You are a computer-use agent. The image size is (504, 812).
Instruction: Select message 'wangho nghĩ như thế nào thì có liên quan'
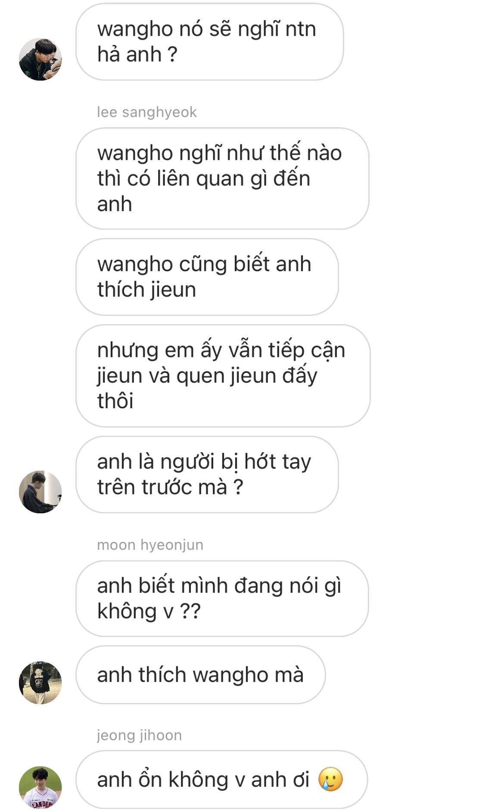pos(222,178)
